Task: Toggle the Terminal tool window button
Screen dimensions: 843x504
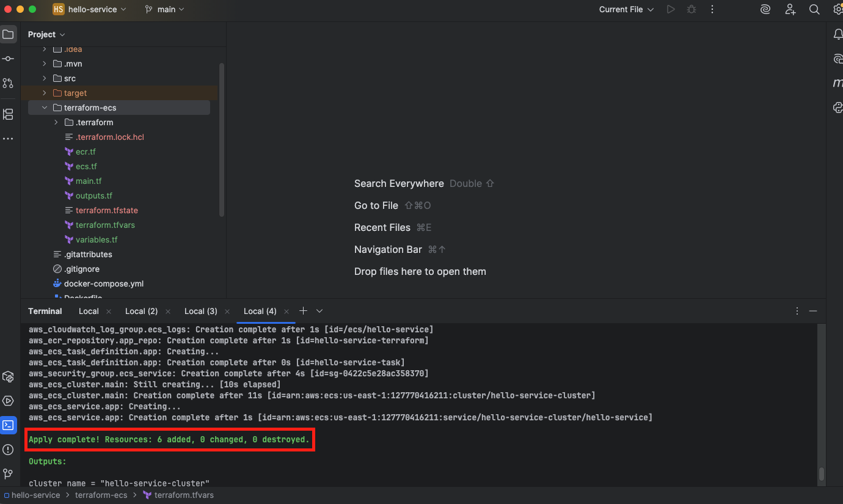Action: [x=8, y=425]
